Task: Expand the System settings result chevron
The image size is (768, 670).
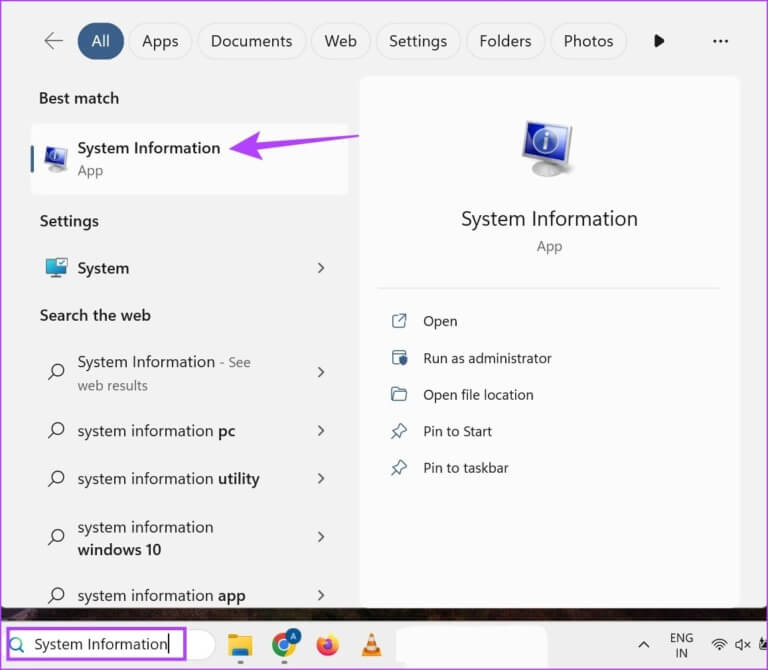Action: pos(321,268)
